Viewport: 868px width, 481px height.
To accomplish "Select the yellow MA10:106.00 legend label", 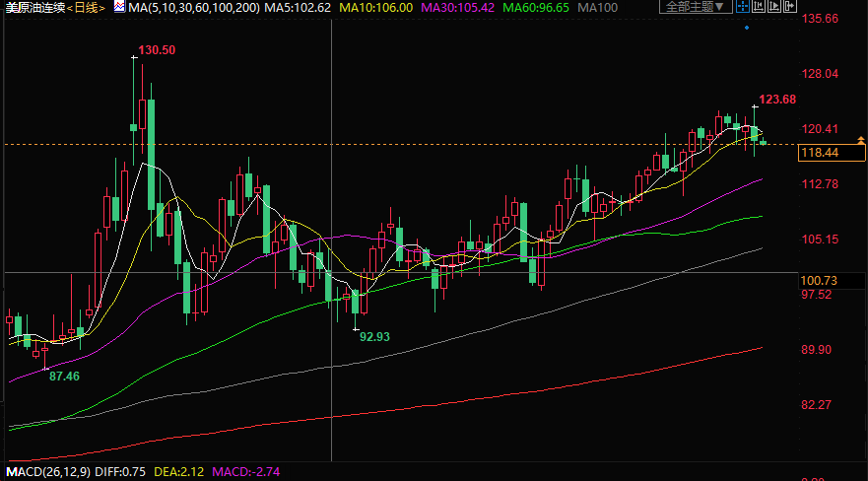I will pyautogui.click(x=375, y=8).
